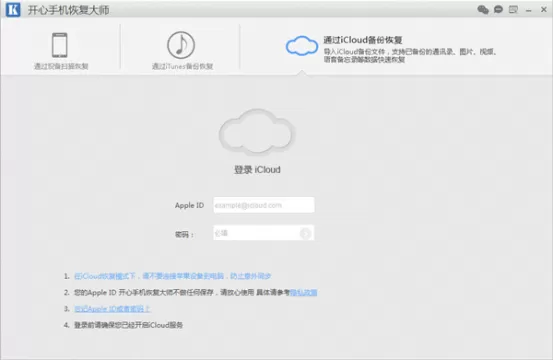Select the phone device scan recovery icon
The width and height of the screenshot is (553, 360).
point(60,45)
